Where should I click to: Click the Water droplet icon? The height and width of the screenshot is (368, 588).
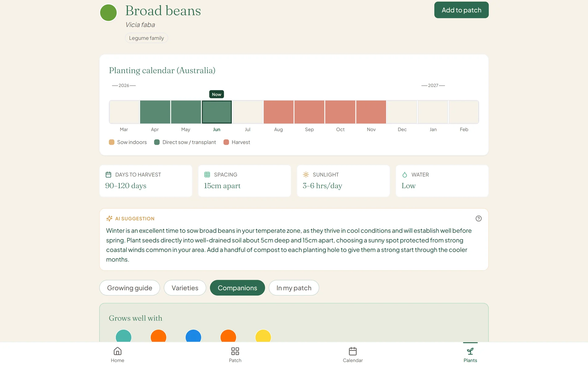[405, 174]
